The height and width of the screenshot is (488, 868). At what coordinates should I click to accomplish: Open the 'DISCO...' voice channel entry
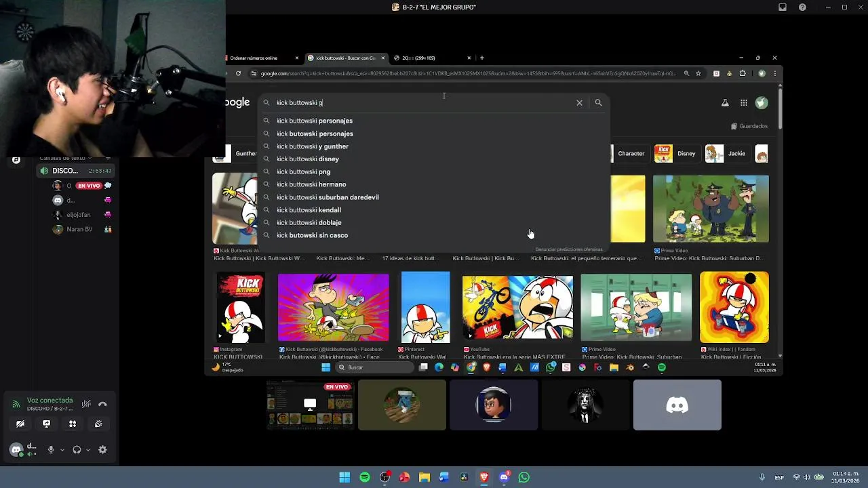pyautogui.click(x=75, y=171)
